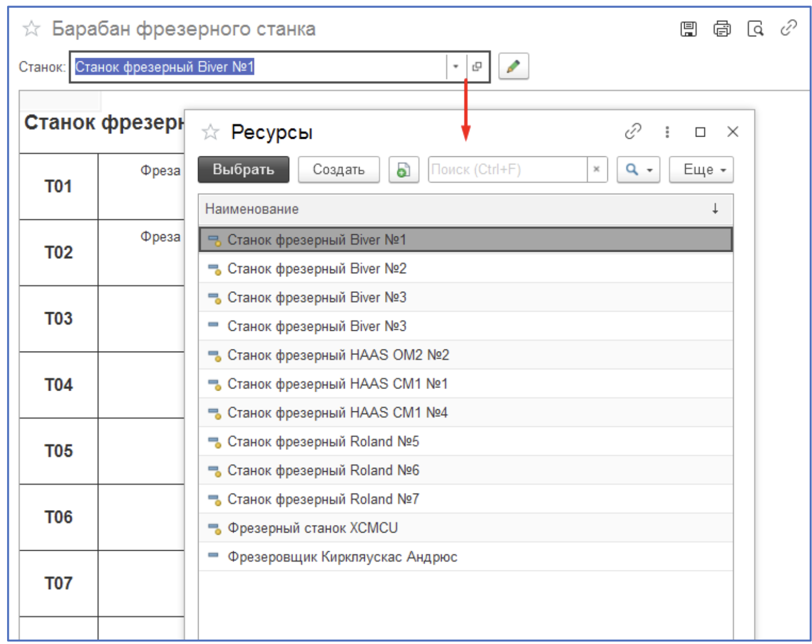
Task: Click the printer icon
Action: click(721, 29)
